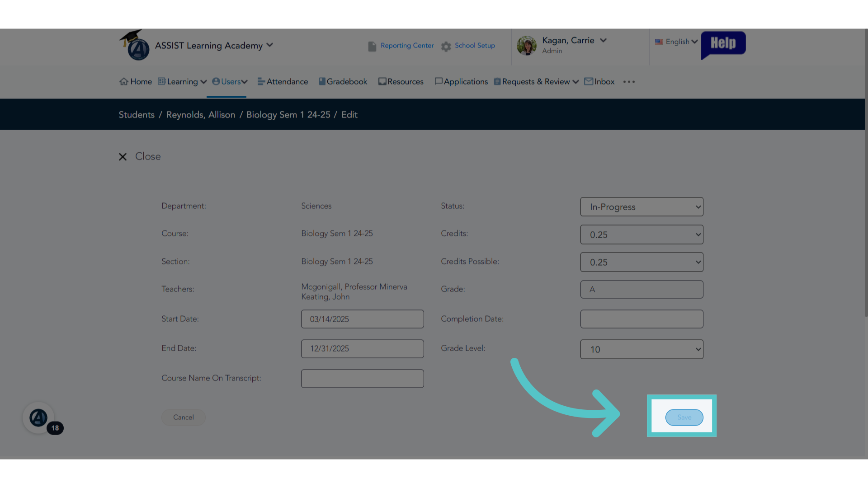868x488 pixels.
Task: Click the X Close icon
Action: 123,157
